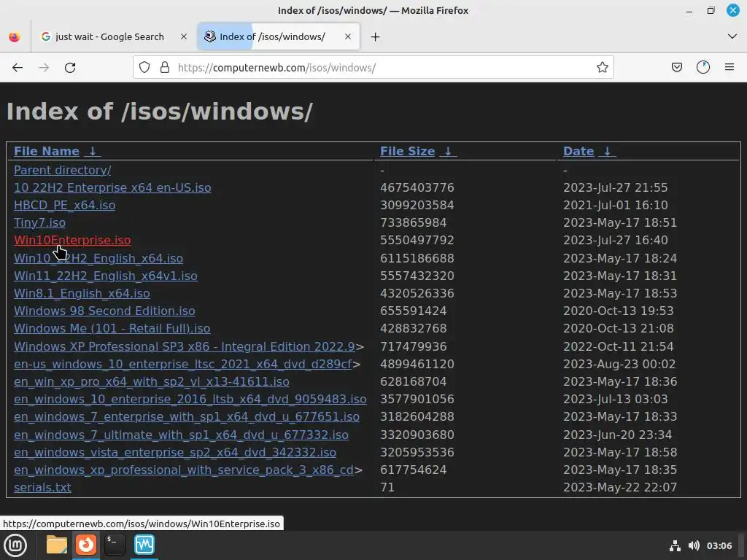Download en_win_xp_pro_x64_with_sp2 iso
747x560 pixels.
[x=152, y=382]
